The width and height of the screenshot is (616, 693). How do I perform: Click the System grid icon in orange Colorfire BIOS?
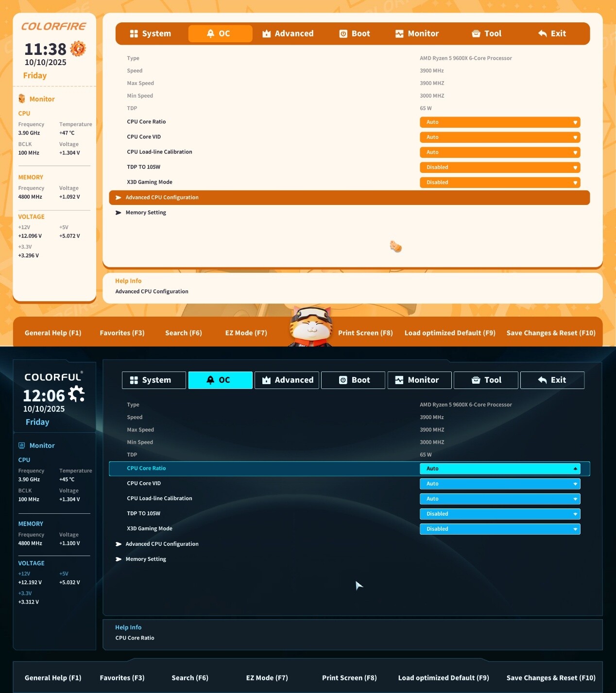134,34
